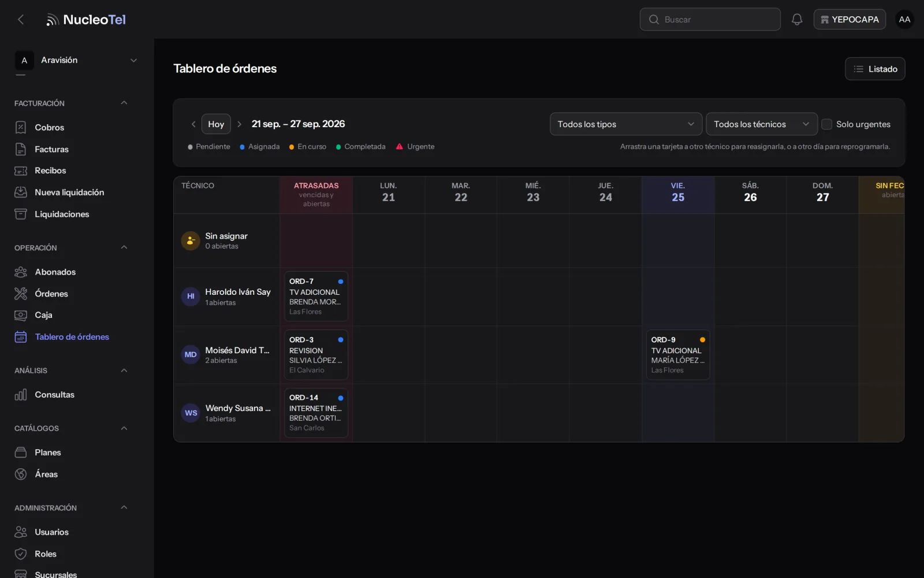Go to Órdenes via tools icon
Screen dimensions: 924x578
tap(21, 294)
